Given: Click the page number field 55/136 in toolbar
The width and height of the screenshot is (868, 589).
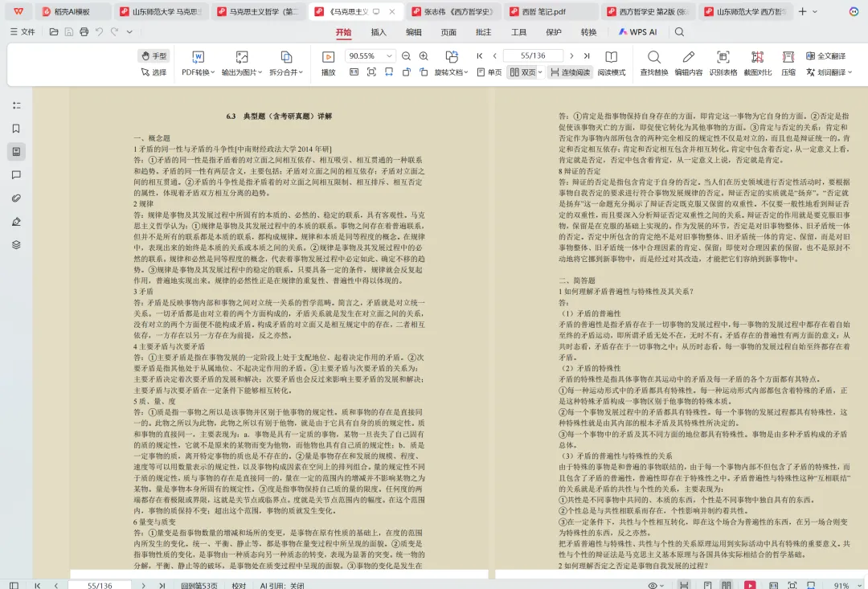Looking at the screenshot, I should 533,56.
